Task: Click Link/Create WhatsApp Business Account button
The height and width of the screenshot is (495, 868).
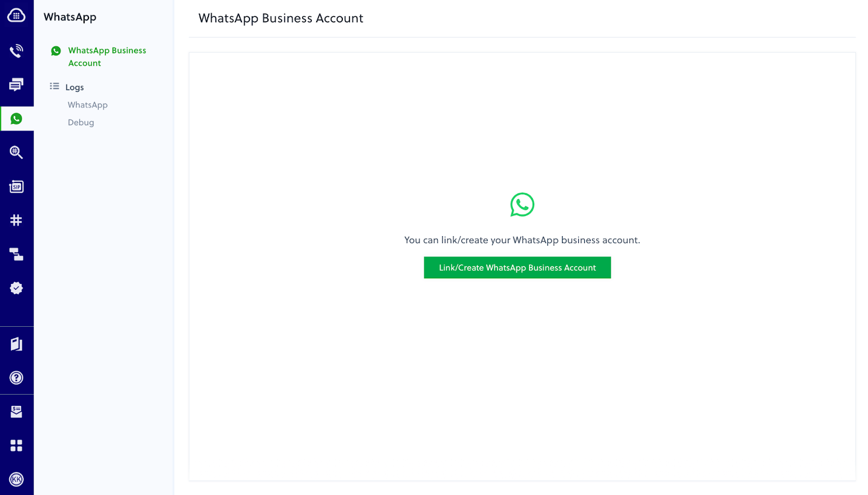Action: pos(517,268)
